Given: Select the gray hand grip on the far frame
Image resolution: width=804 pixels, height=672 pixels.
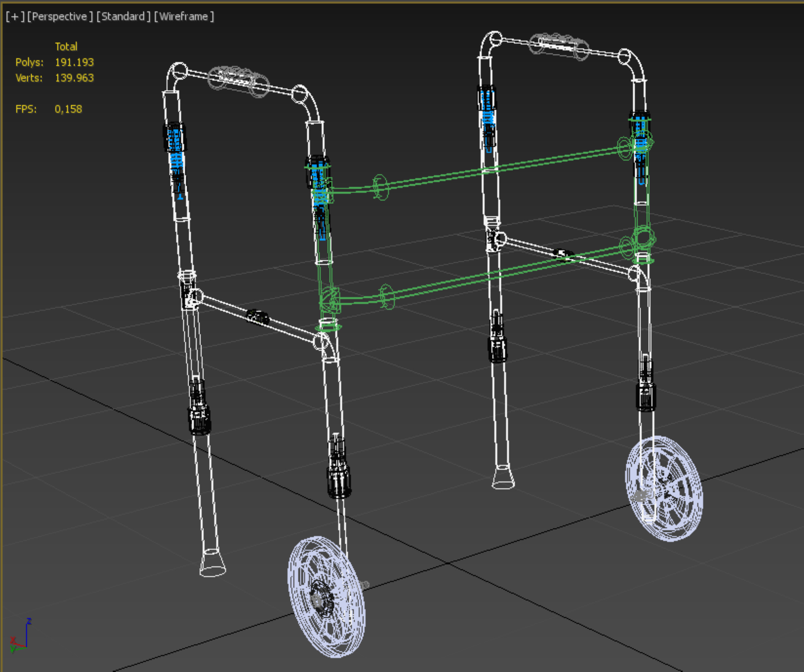Looking at the screenshot, I should 559,46.
